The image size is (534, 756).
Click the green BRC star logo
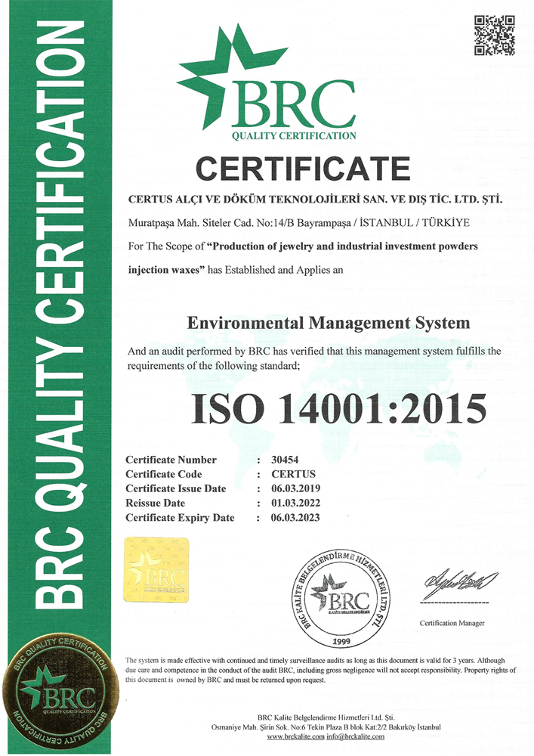click(x=267, y=82)
